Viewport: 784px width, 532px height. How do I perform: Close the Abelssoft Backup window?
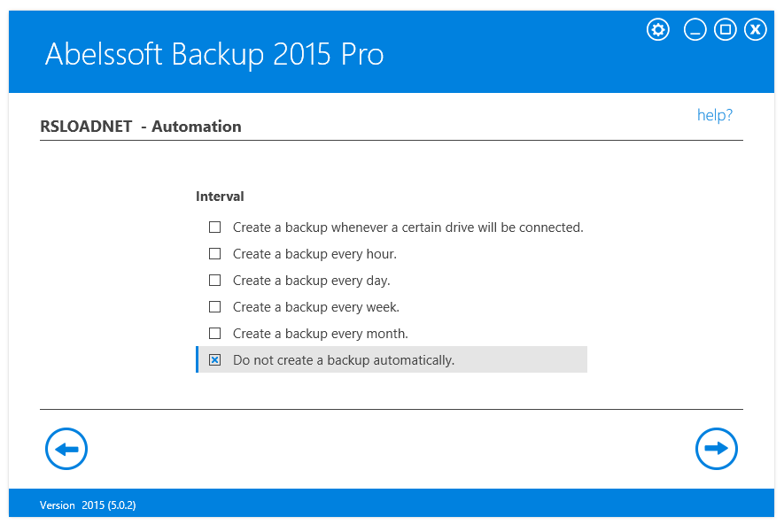click(755, 30)
